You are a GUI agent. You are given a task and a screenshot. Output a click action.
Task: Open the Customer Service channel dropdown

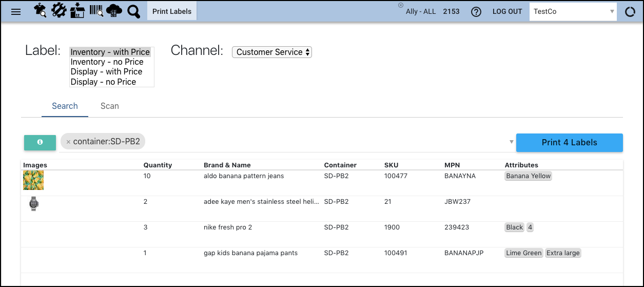(272, 52)
